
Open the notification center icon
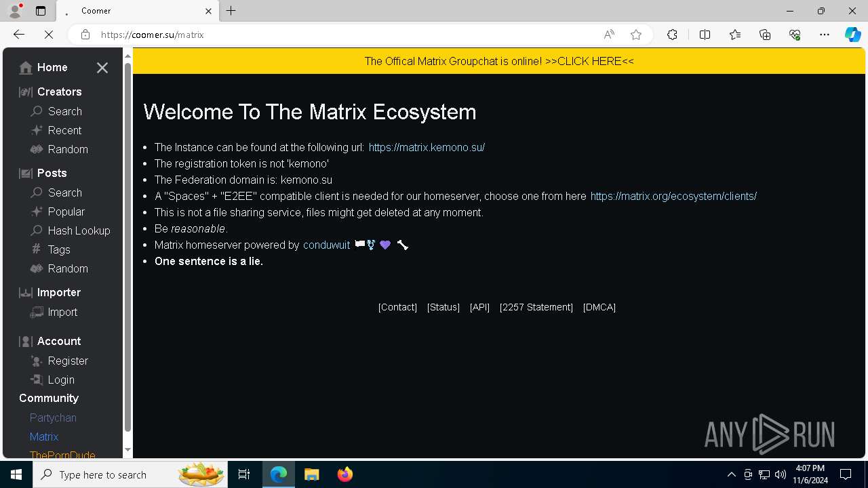pos(846,474)
